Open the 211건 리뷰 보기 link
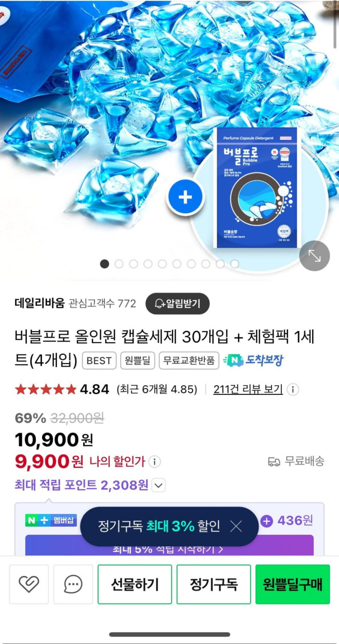The height and width of the screenshot is (644, 339). click(248, 389)
